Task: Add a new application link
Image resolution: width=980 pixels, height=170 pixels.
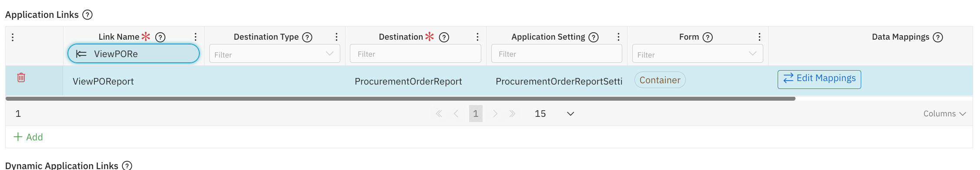Action: (28, 137)
